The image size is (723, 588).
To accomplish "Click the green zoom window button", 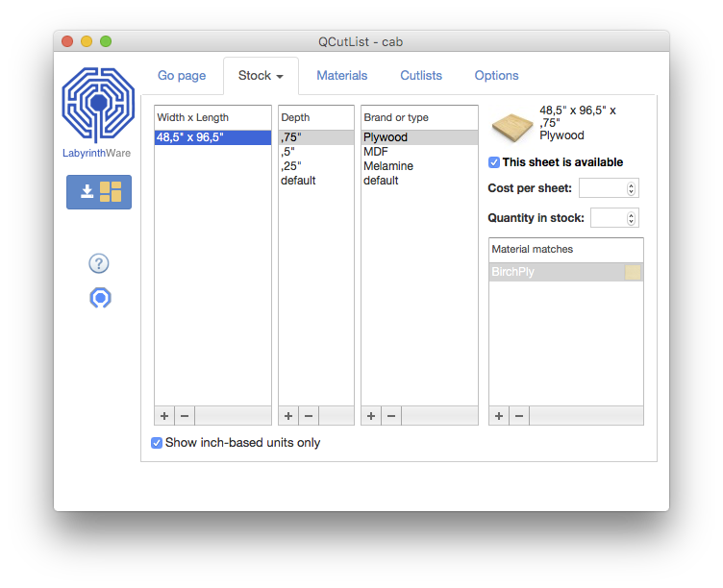I will tap(106, 41).
